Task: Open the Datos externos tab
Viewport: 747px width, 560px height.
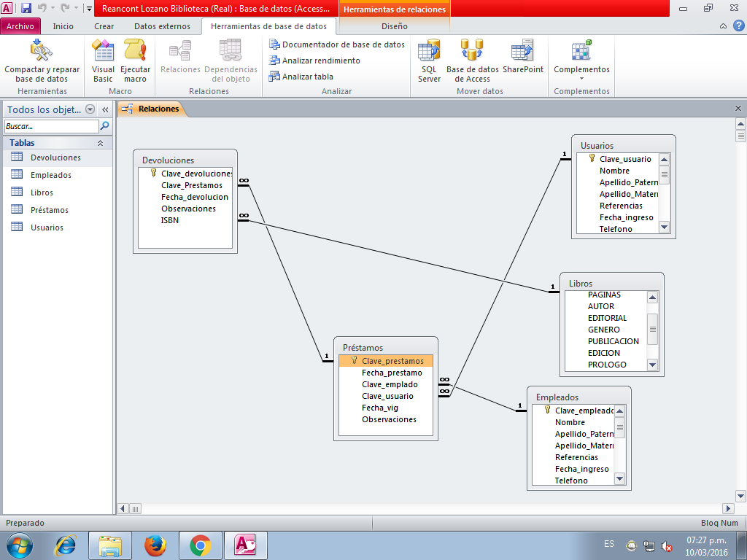Action: [x=162, y=26]
